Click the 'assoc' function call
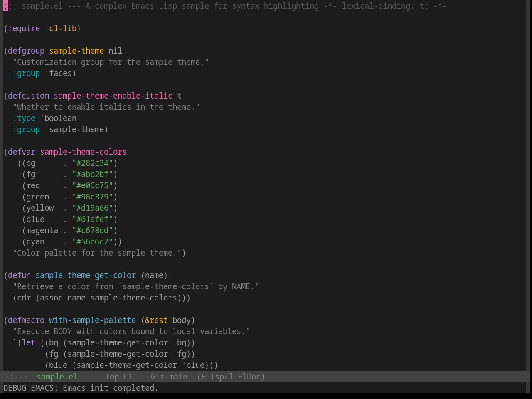 click(51, 298)
